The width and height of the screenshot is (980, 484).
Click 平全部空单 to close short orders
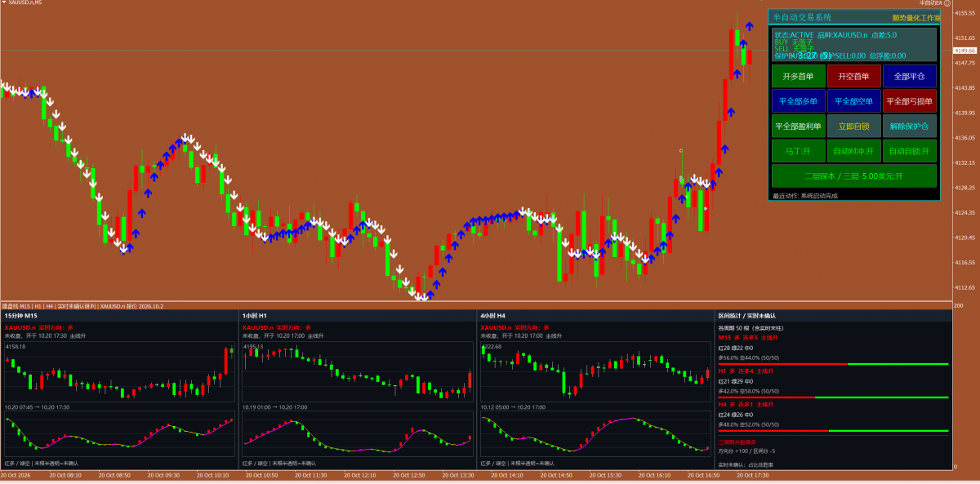pyautogui.click(x=853, y=101)
